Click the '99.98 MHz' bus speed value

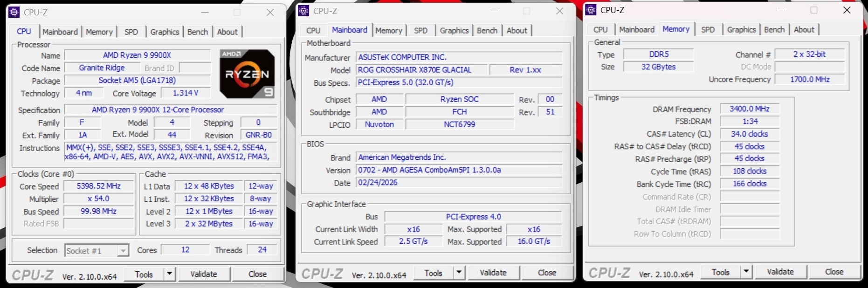pos(99,211)
